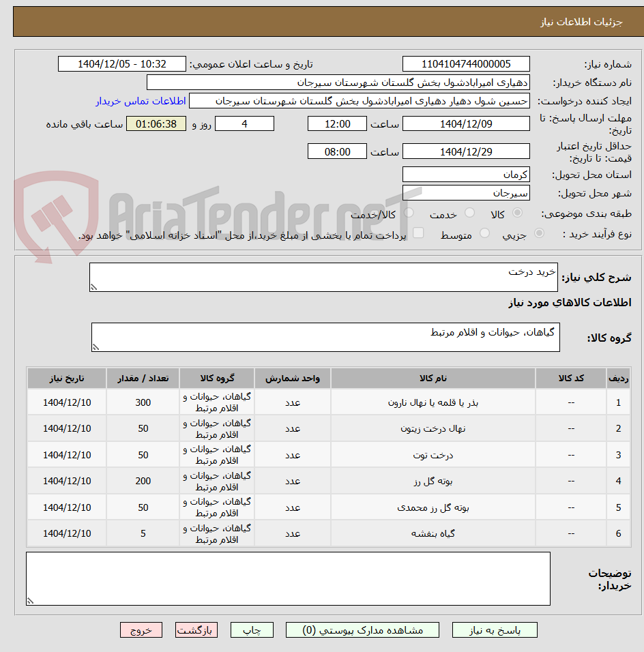This screenshot has height=652, width=644.
Task: Click the تاریخ نیاز column header
Action: pos(67,378)
